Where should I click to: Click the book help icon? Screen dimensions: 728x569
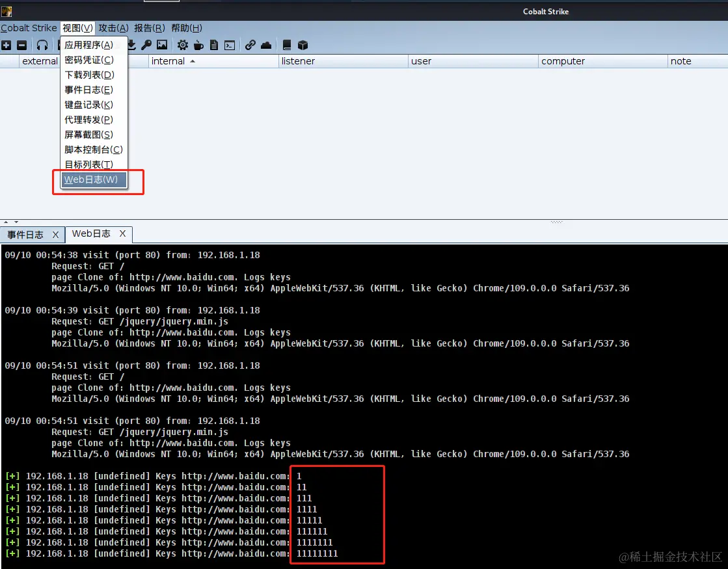287,45
